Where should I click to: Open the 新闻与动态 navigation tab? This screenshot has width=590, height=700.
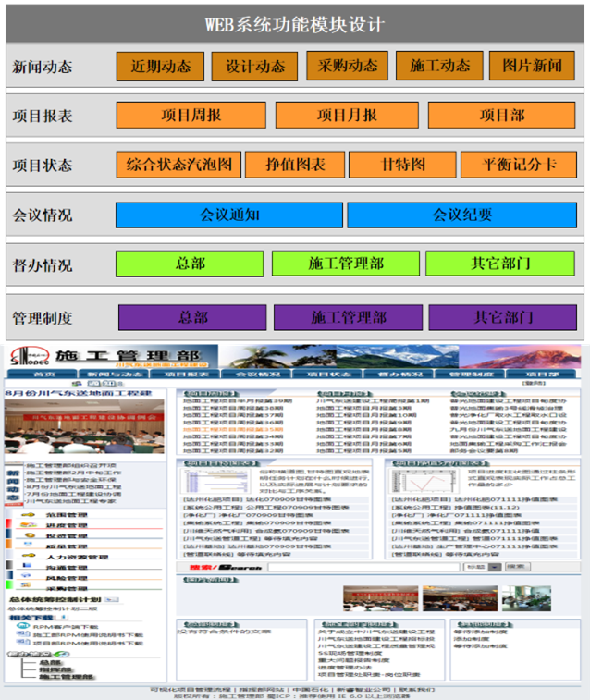tap(115, 375)
